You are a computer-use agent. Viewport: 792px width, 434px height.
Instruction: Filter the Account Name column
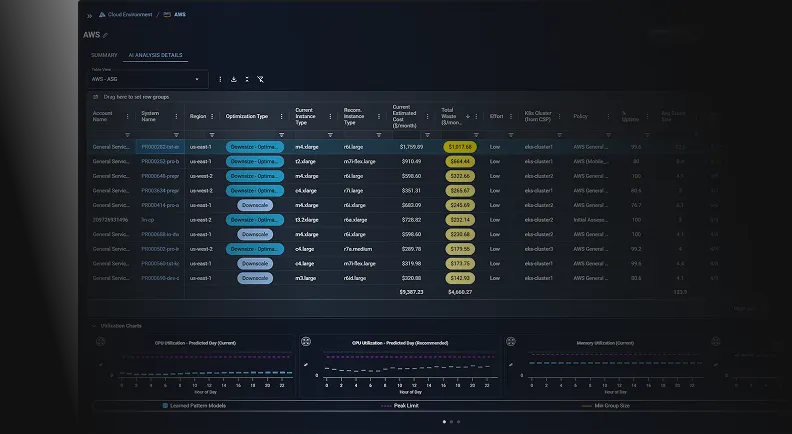(127, 135)
